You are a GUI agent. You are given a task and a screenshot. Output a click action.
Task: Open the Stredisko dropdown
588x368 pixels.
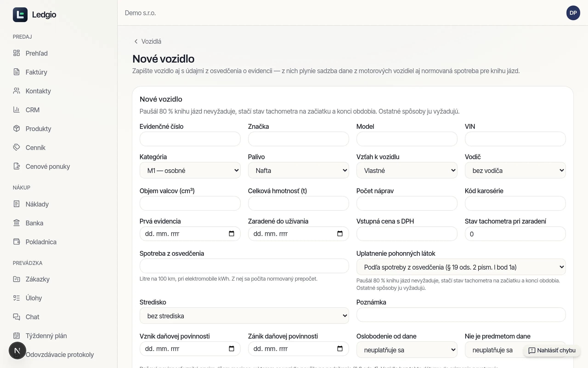coord(244,316)
